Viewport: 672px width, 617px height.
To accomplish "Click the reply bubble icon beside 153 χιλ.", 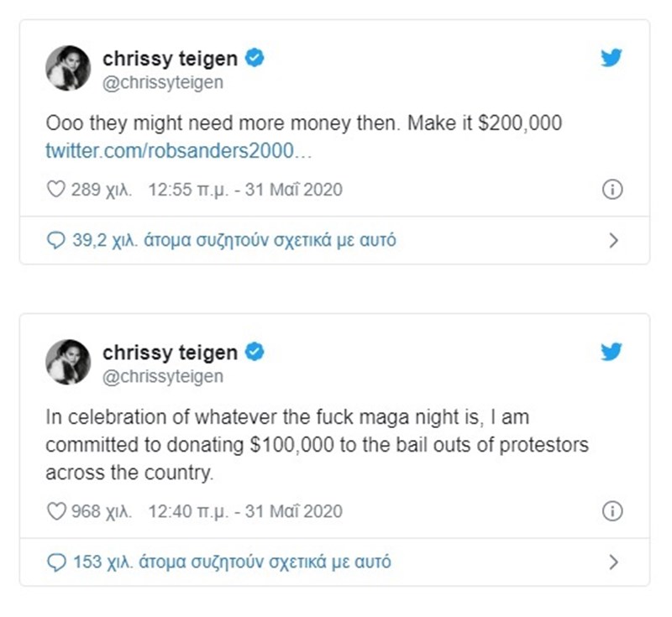I will pos(56,562).
